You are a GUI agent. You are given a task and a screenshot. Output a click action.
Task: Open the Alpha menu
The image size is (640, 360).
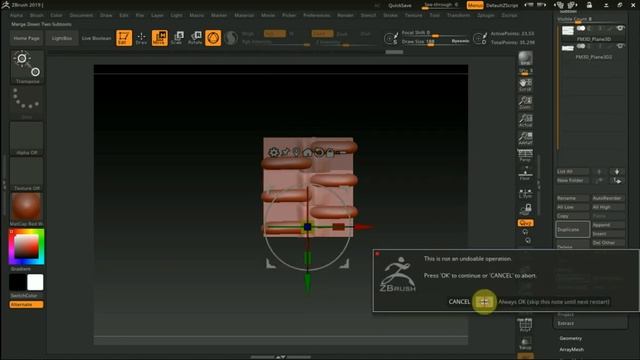[16, 15]
